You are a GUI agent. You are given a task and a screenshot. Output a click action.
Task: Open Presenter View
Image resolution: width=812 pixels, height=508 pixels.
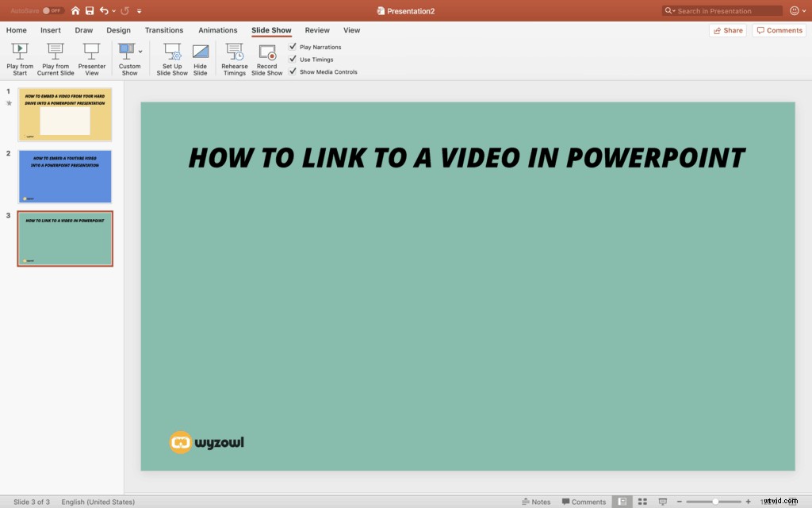(91, 57)
